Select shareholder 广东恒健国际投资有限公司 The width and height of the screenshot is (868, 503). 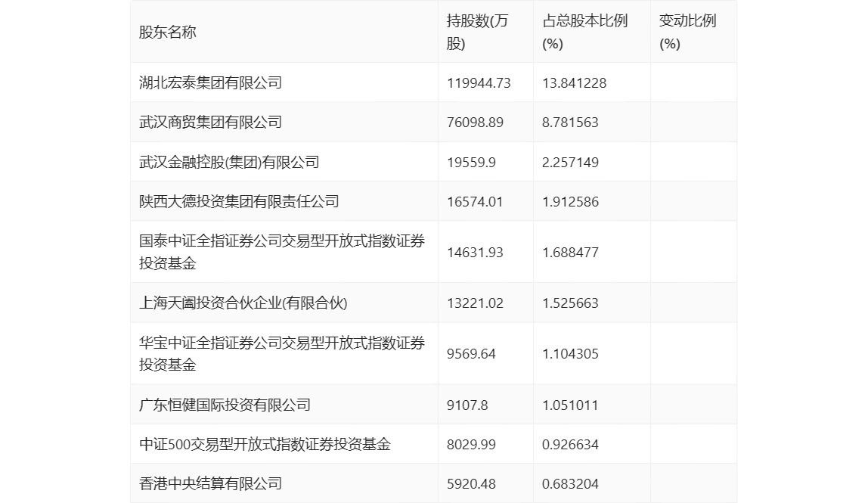click(225, 405)
